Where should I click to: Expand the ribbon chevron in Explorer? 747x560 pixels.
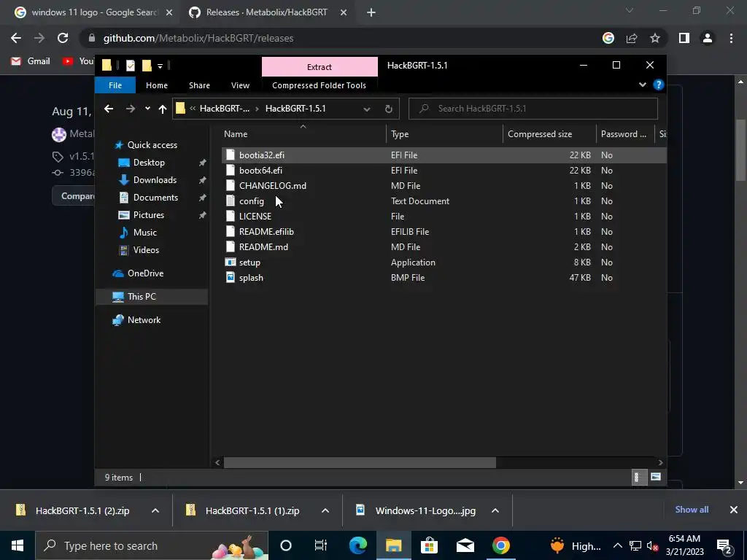click(x=643, y=85)
